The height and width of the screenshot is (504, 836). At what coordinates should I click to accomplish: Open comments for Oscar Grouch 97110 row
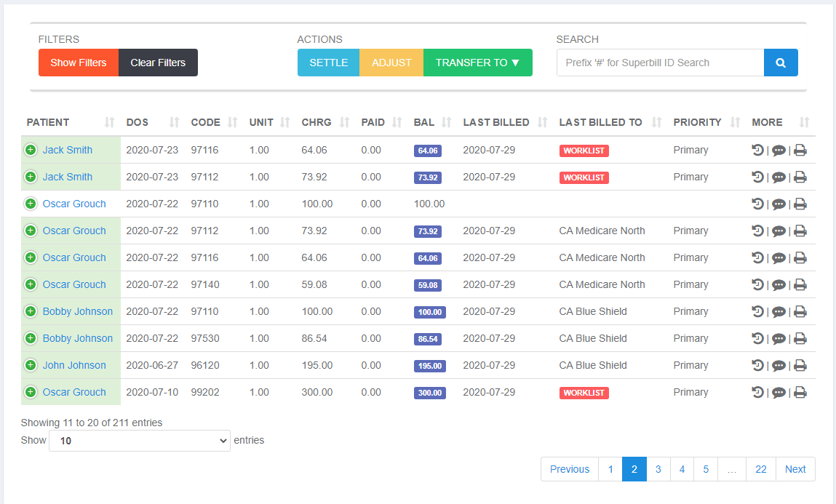[779, 204]
